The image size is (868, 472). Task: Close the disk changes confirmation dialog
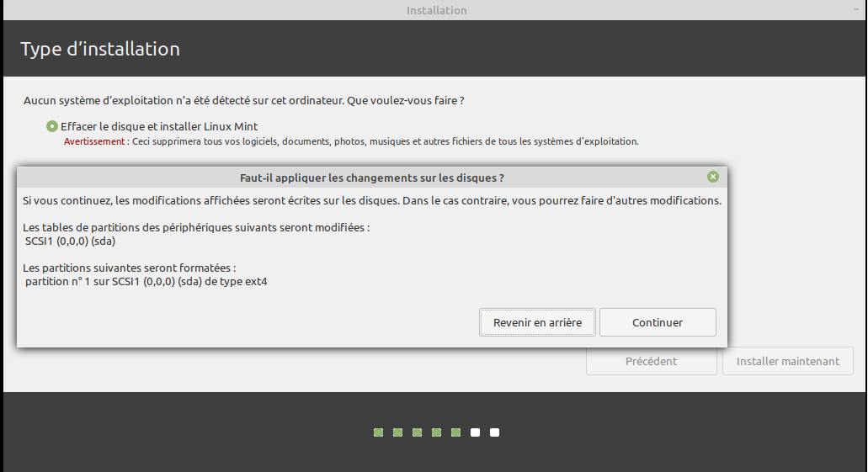tap(713, 177)
